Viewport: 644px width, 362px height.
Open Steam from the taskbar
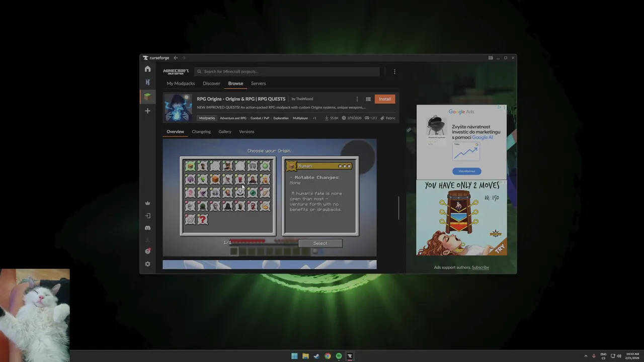pyautogui.click(x=316, y=356)
